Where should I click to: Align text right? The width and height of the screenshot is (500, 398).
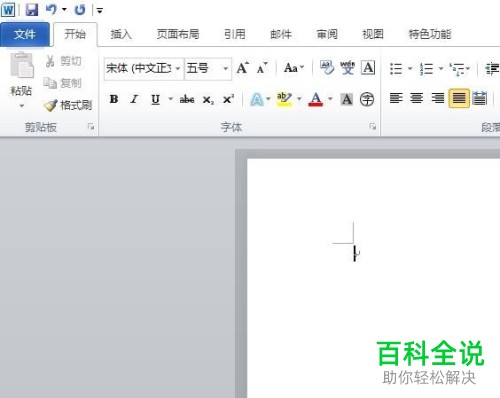coord(437,98)
